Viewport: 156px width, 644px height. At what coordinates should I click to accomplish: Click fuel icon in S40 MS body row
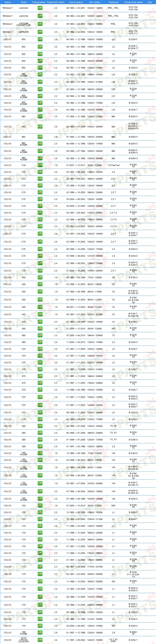click(x=40, y=329)
